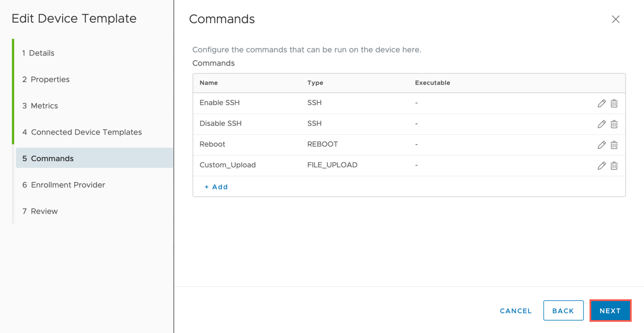Delete the Reboot command

point(614,145)
